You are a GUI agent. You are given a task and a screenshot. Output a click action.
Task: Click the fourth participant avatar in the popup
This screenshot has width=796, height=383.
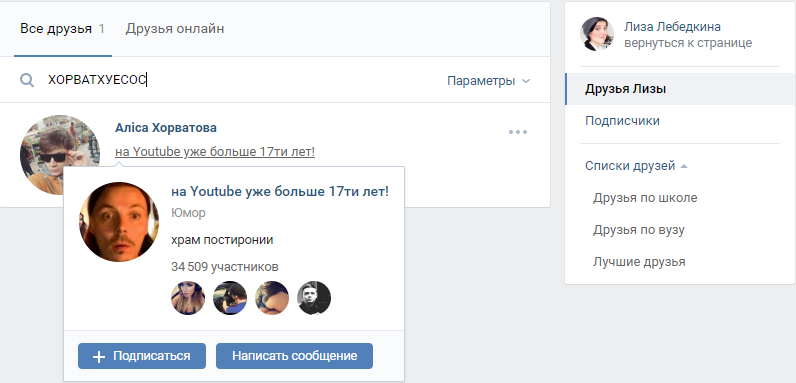[x=314, y=298]
